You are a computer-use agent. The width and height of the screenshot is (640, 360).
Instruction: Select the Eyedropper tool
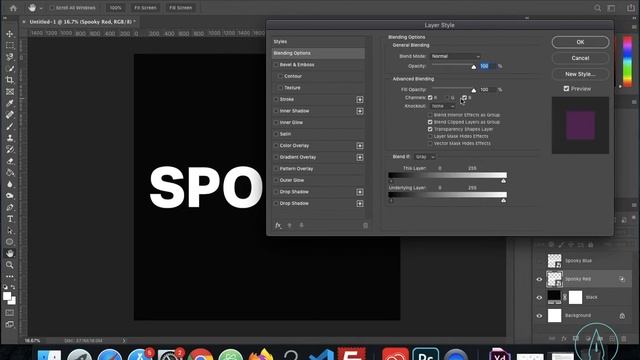pos(10,103)
